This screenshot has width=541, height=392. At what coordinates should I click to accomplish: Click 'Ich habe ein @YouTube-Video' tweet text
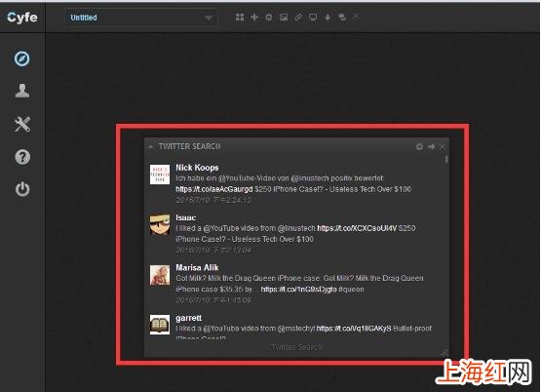pyautogui.click(x=280, y=178)
